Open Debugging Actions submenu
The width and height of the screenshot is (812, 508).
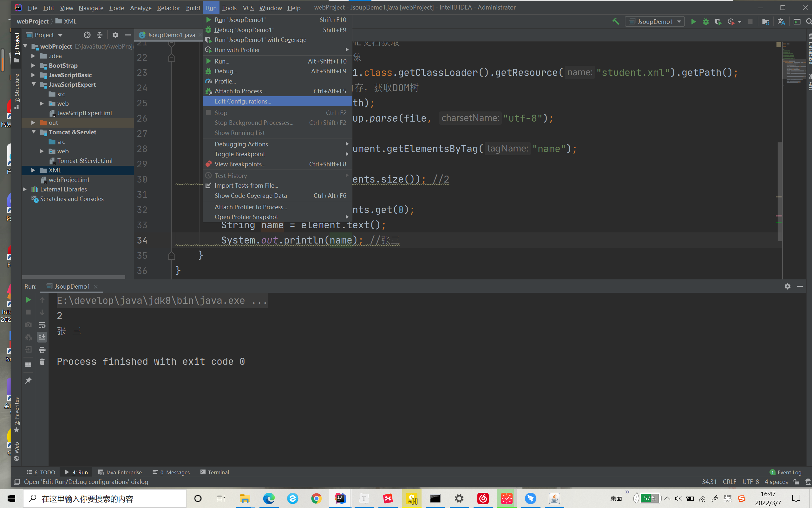(277, 144)
